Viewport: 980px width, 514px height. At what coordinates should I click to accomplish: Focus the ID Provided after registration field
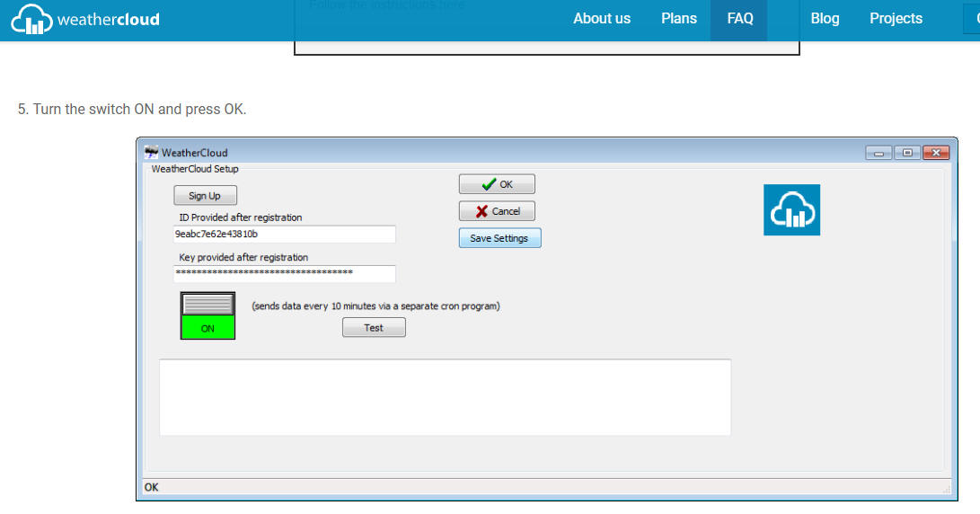(x=284, y=234)
